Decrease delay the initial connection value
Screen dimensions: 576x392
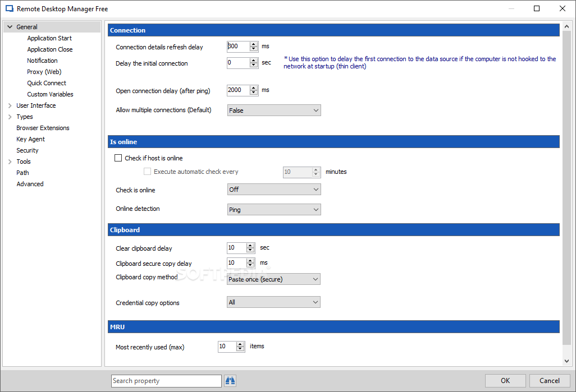254,65
